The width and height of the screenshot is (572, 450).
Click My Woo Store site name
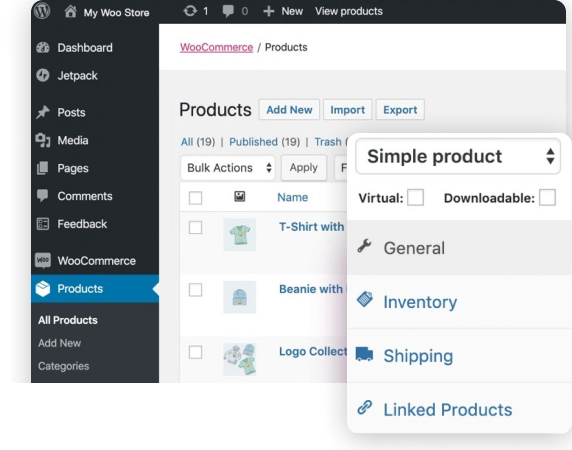tap(116, 13)
